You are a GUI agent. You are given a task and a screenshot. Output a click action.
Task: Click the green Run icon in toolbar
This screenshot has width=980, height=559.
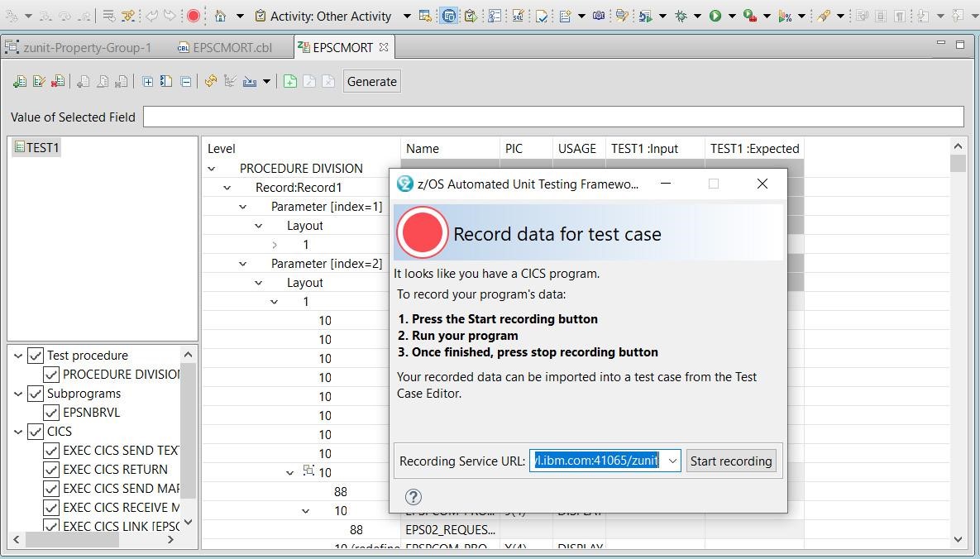pyautogui.click(x=715, y=17)
